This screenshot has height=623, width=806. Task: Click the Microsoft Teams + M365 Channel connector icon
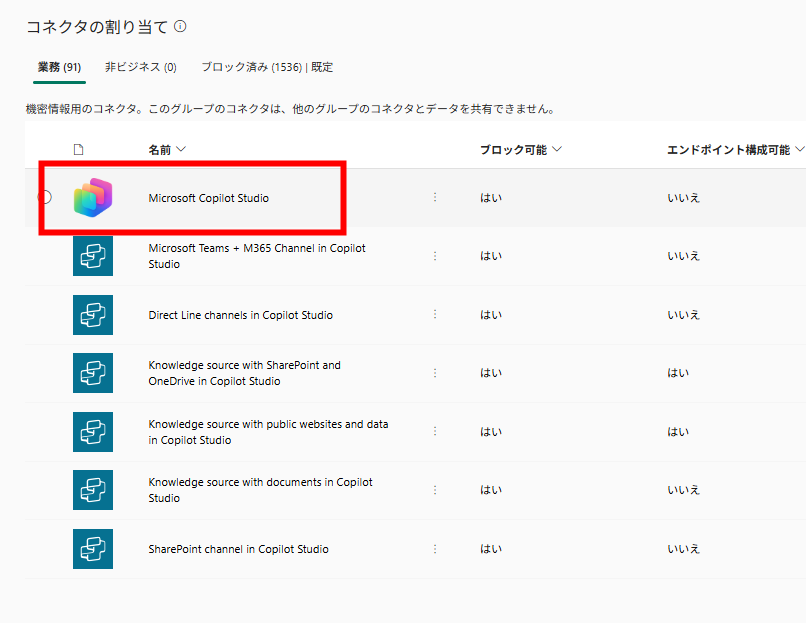click(93, 256)
